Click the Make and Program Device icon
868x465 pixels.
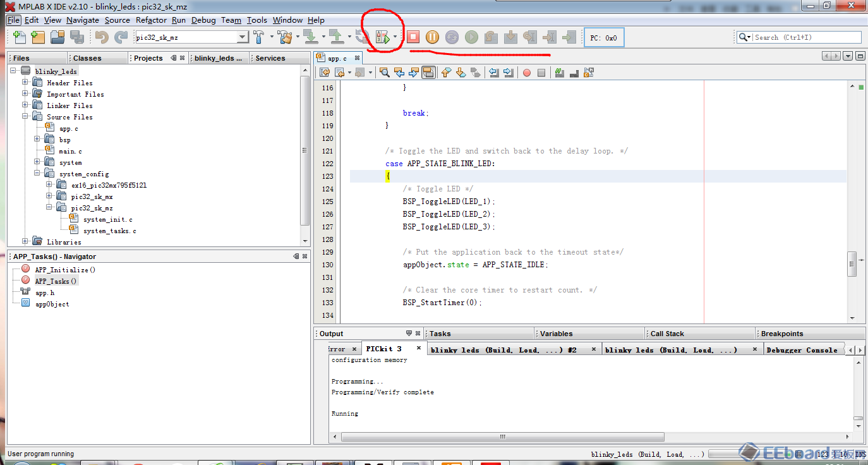(311, 37)
